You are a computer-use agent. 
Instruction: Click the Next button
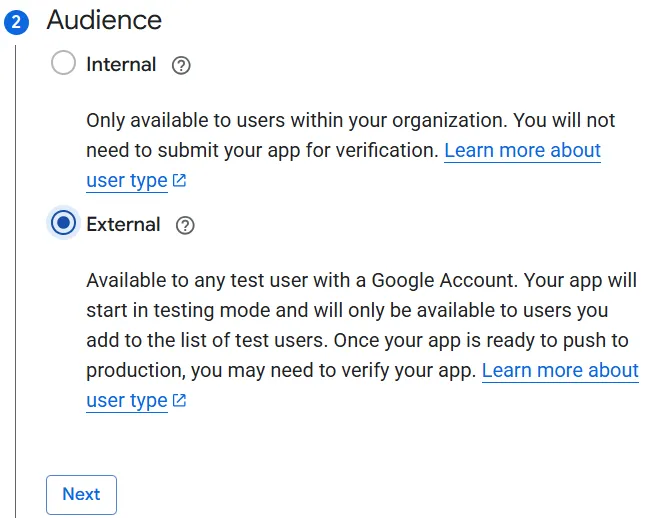point(81,494)
